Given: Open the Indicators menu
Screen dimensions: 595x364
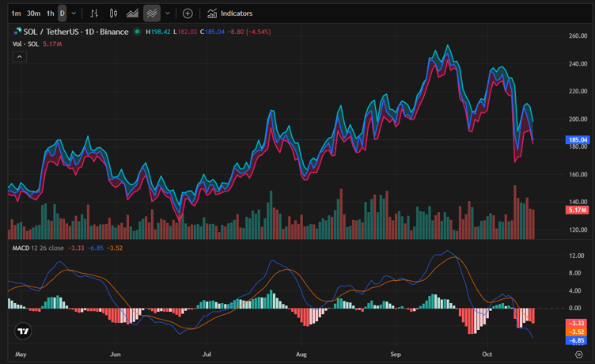Looking at the screenshot, I should click(x=230, y=13).
